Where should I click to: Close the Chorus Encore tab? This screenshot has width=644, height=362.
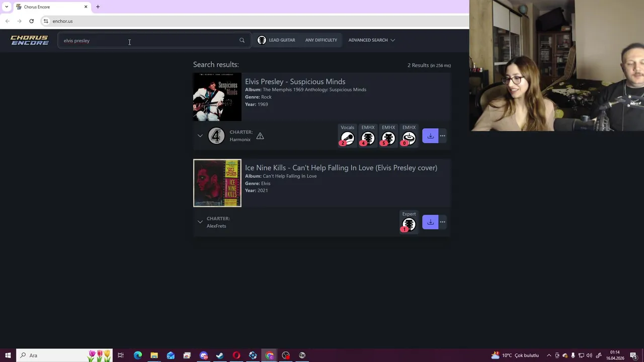[86, 7]
